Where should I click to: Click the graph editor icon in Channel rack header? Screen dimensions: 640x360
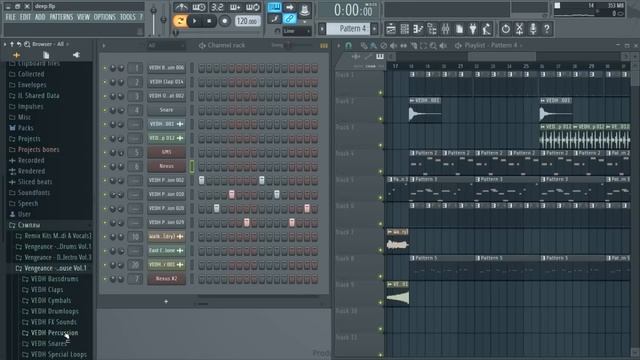tap(324, 46)
